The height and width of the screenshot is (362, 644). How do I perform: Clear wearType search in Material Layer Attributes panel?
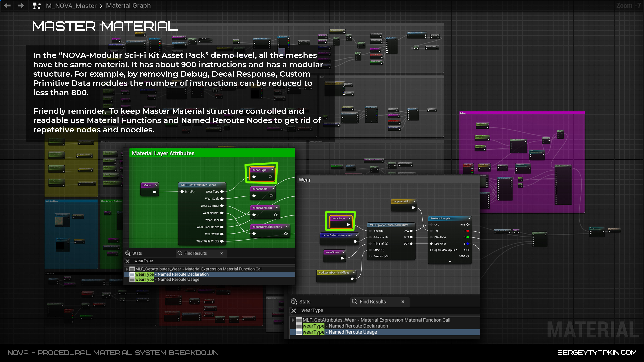coord(127,261)
